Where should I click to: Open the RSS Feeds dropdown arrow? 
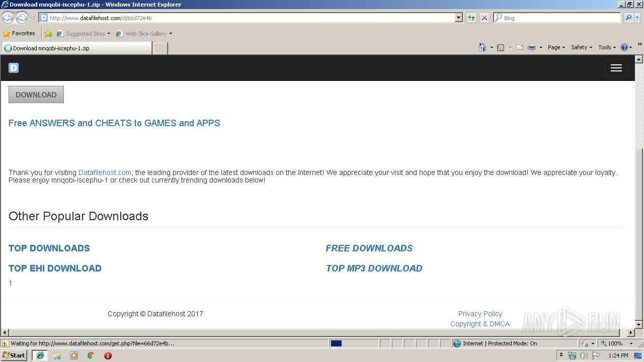510,47
